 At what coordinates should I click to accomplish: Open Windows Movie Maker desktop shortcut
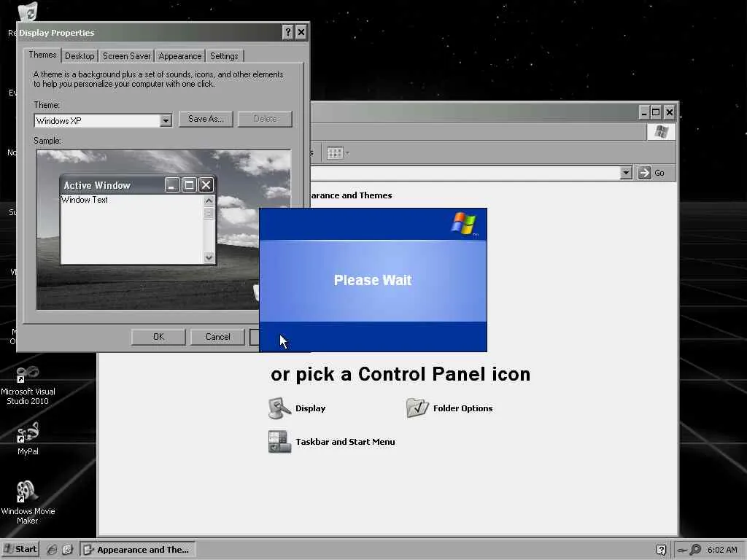(28, 502)
